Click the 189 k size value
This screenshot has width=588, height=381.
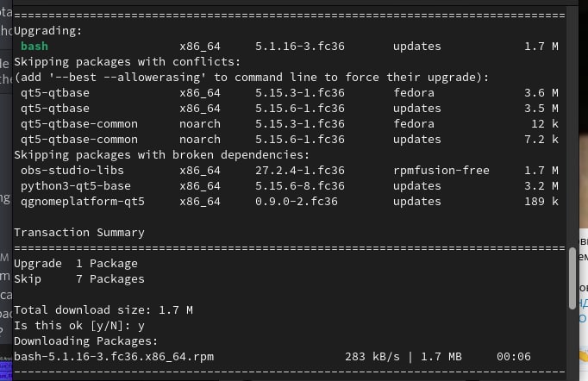541,202
